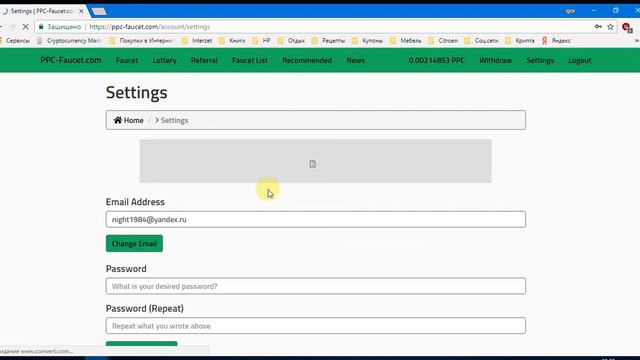Viewport: 640px width, 360px height.
Task: Open the Recommended page
Action: (x=307, y=60)
